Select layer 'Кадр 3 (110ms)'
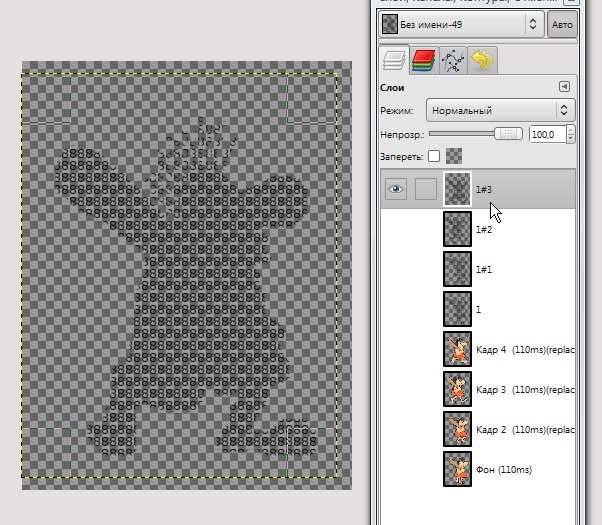 (478, 389)
